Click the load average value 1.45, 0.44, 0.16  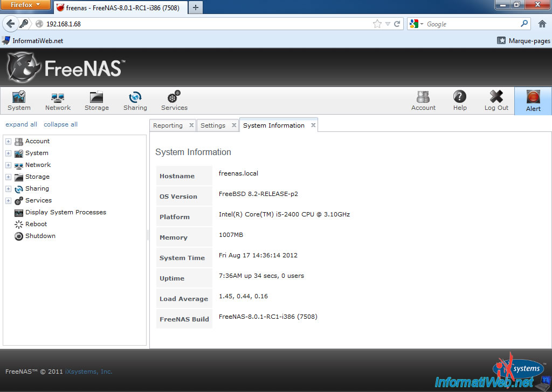(243, 296)
